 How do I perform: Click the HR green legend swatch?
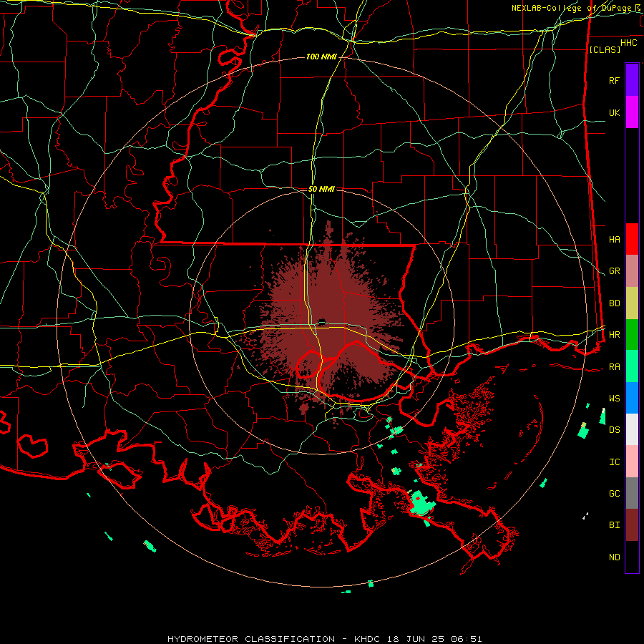632,335
